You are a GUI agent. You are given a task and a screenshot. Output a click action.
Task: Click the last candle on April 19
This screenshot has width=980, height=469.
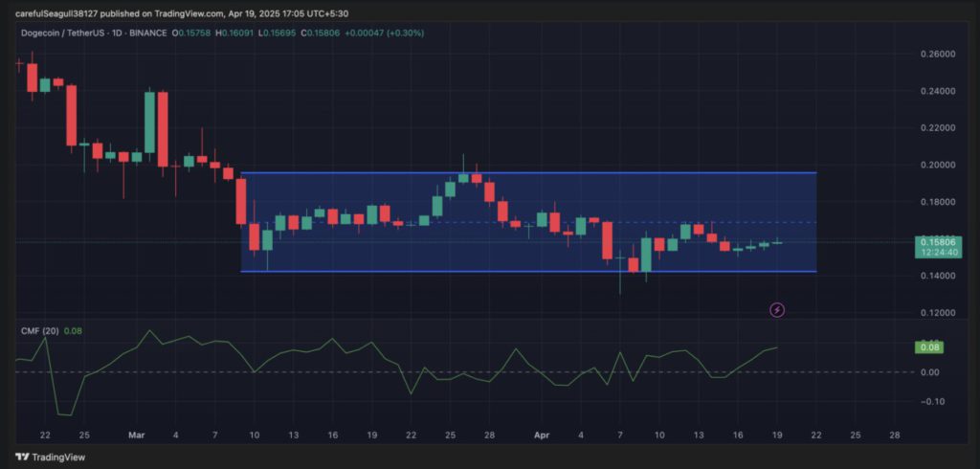click(x=778, y=242)
